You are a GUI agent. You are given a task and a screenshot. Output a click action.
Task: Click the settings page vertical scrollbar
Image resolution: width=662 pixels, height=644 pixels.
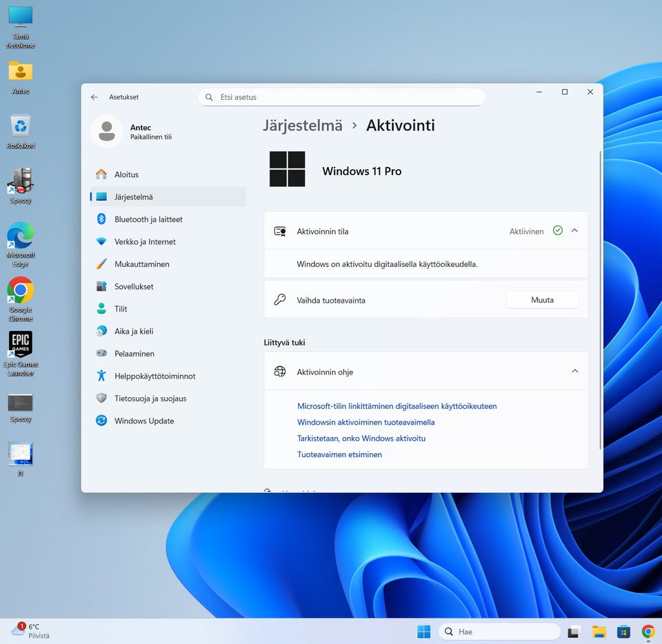pyautogui.click(x=601, y=296)
